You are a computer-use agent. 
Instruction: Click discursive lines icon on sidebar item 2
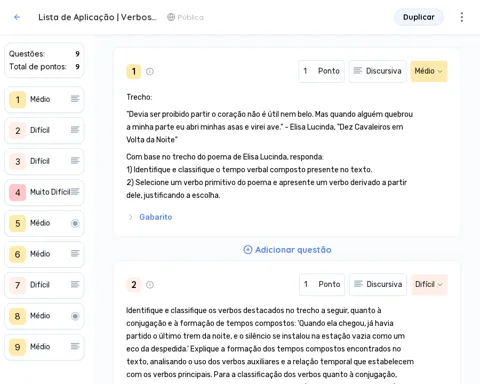tap(75, 130)
